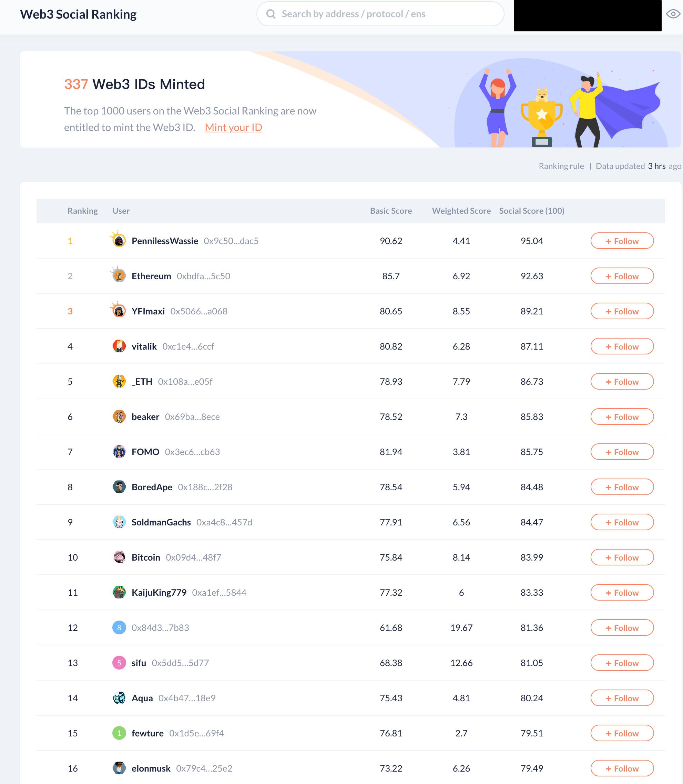
Task: Click Ethereum user avatar icon
Action: 119,275
